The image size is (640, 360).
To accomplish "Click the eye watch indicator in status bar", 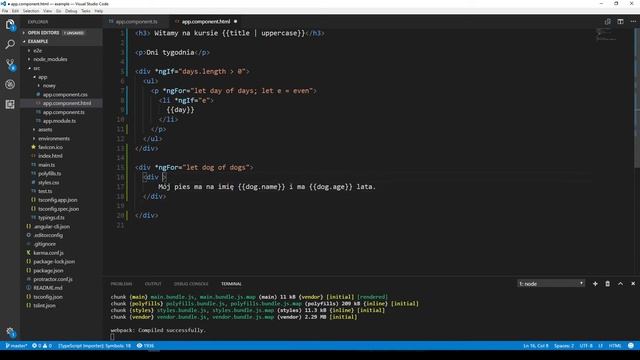I will coord(145,346).
